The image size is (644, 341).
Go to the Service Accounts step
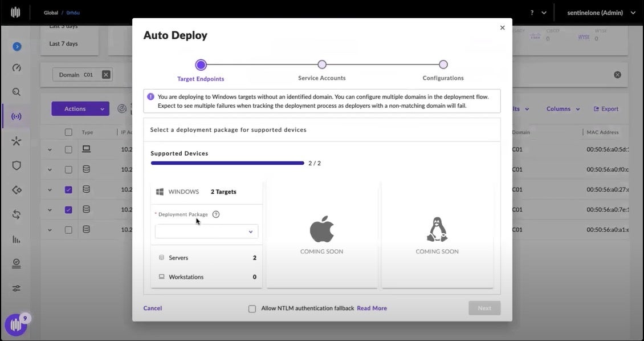pyautogui.click(x=322, y=65)
